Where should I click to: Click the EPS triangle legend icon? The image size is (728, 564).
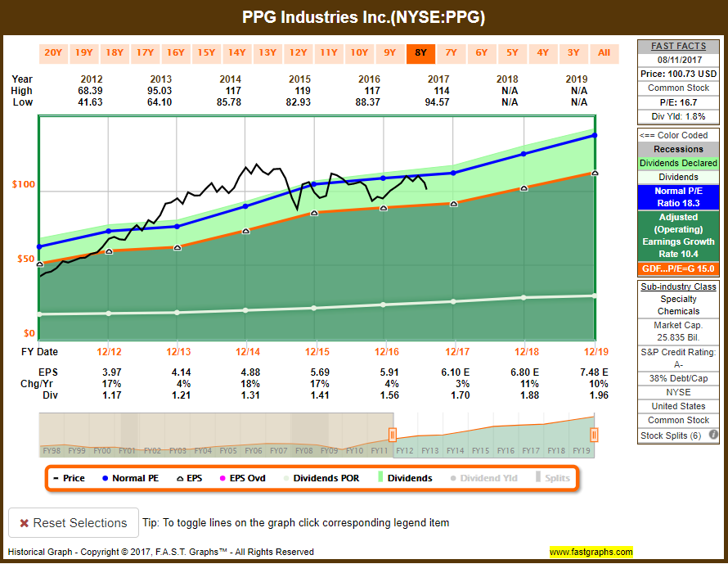point(182,477)
